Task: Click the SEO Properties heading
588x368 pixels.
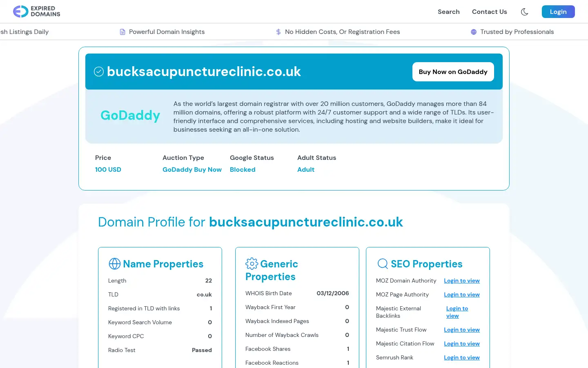Action: [x=427, y=264]
